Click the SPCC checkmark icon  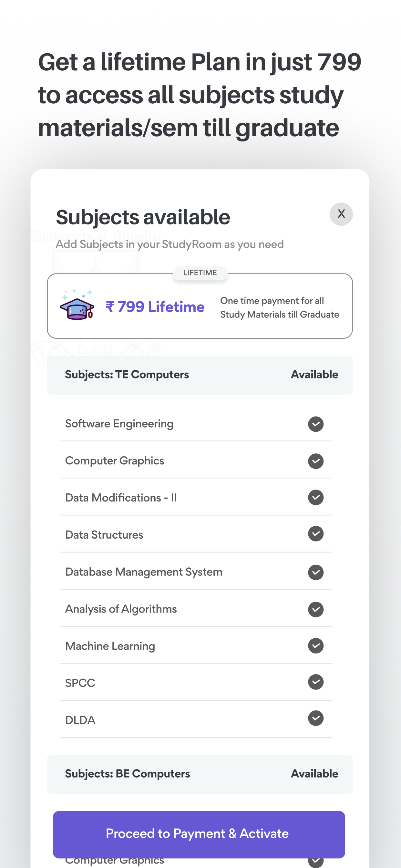coord(316,682)
